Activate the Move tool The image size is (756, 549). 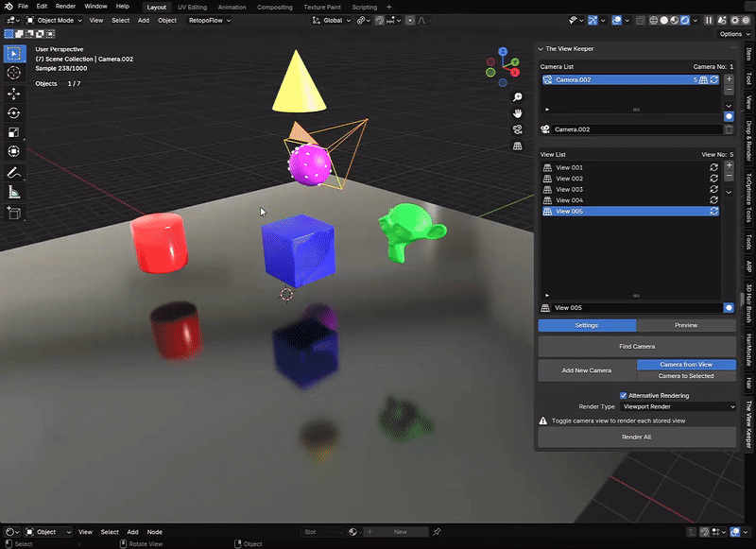tap(14, 94)
